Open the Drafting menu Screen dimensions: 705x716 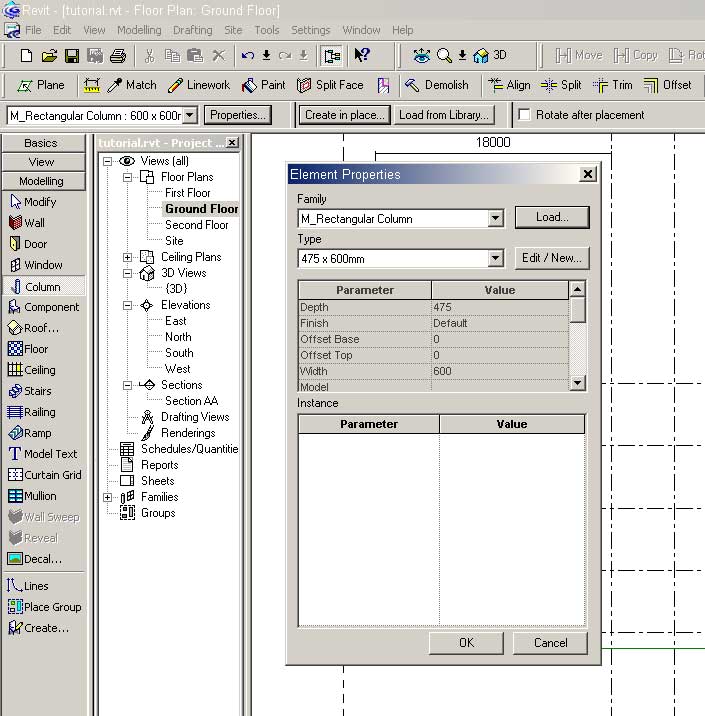point(193,30)
